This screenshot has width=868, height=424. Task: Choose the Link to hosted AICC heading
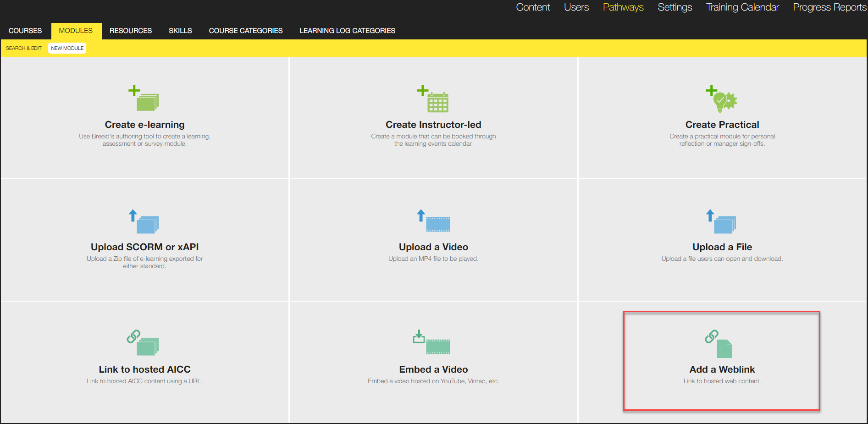point(144,369)
